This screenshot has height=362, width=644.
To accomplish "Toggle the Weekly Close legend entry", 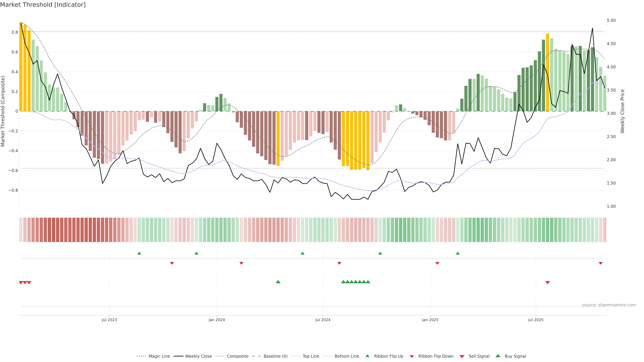I will tap(198, 356).
